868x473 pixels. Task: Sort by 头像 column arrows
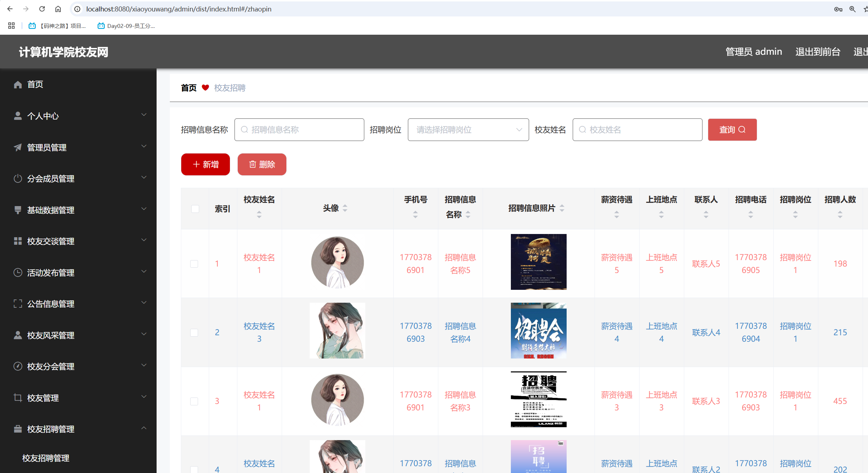[345, 208]
